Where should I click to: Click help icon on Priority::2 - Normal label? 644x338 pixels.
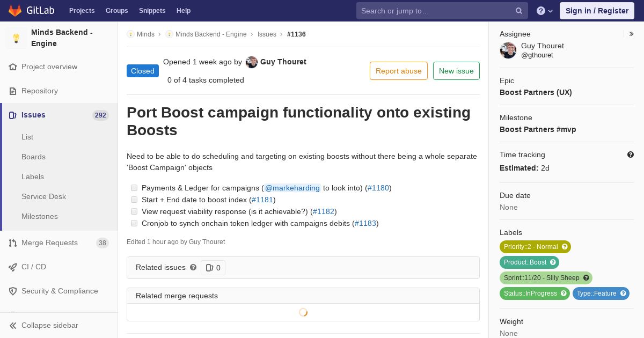pos(565,247)
